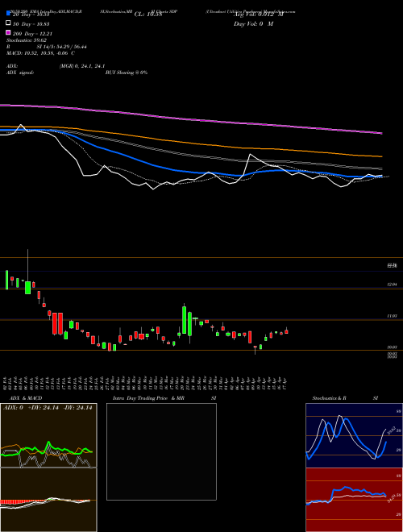
Task: Select the '20 Day - 10.53' label
Action: 31,15
